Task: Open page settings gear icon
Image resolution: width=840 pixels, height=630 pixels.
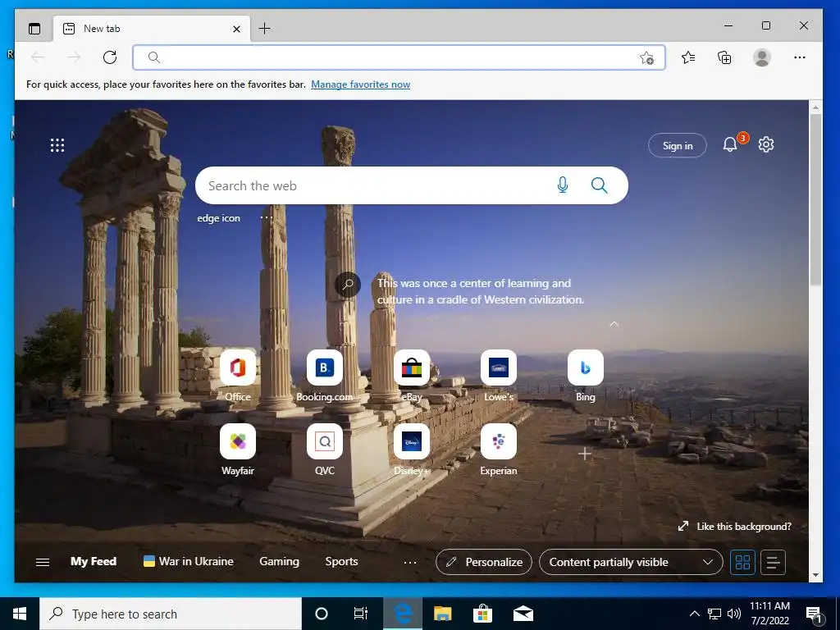Action: (x=766, y=144)
